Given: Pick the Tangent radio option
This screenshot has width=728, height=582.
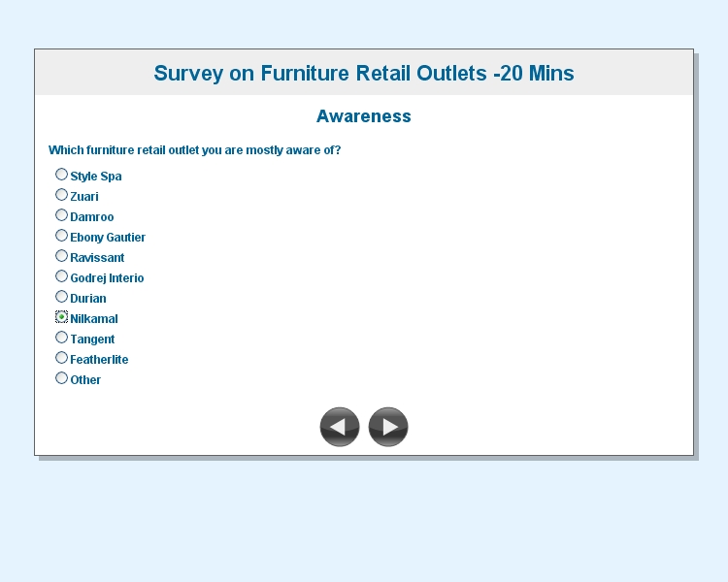Looking at the screenshot, I should point(61,338).
